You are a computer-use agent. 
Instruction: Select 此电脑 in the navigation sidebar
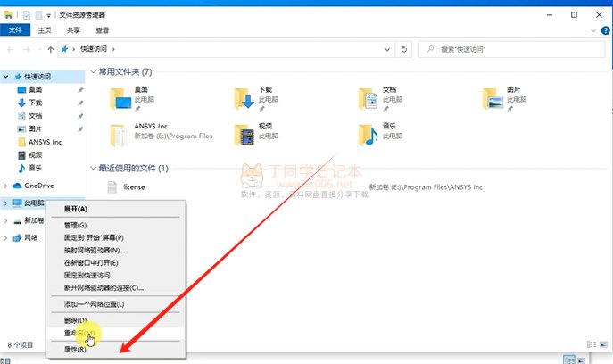tap(29, 203)
